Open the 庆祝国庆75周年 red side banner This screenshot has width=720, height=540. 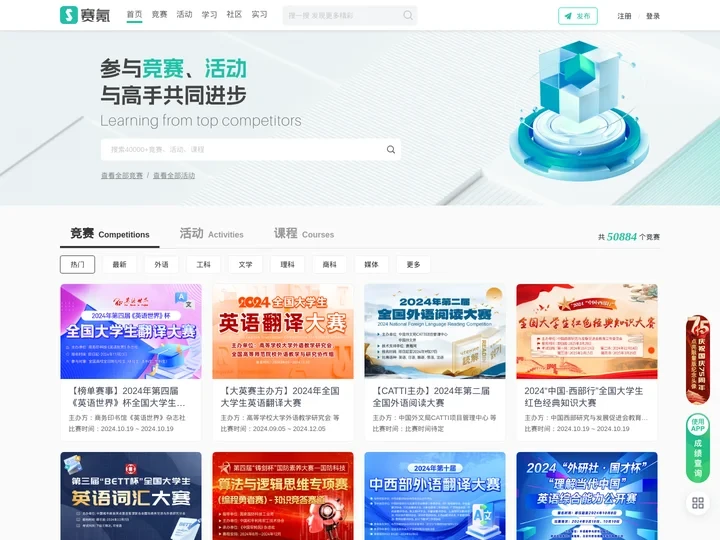pos(698,360)
